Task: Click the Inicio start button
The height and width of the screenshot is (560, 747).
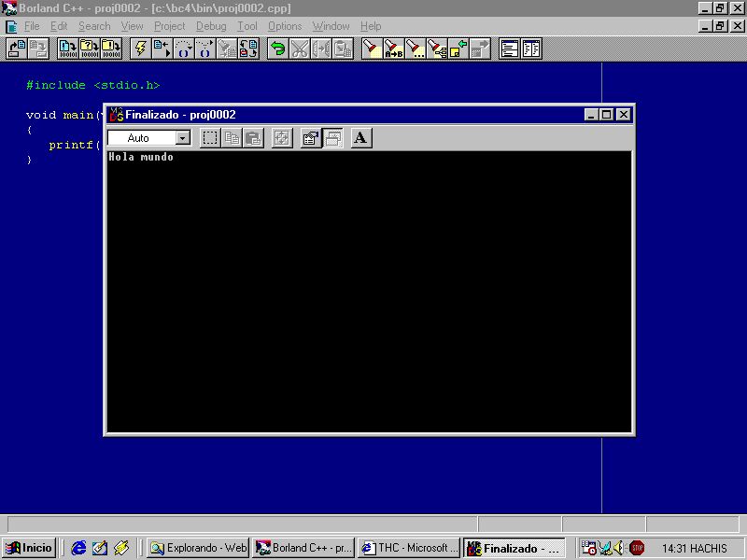Action: tap(29, 548)
